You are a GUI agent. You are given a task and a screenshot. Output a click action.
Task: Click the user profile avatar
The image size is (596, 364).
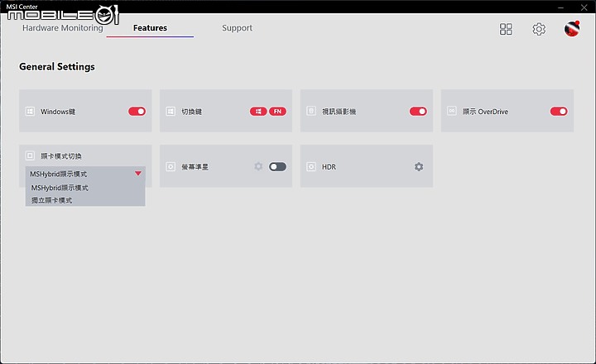[x=572, y=28]
